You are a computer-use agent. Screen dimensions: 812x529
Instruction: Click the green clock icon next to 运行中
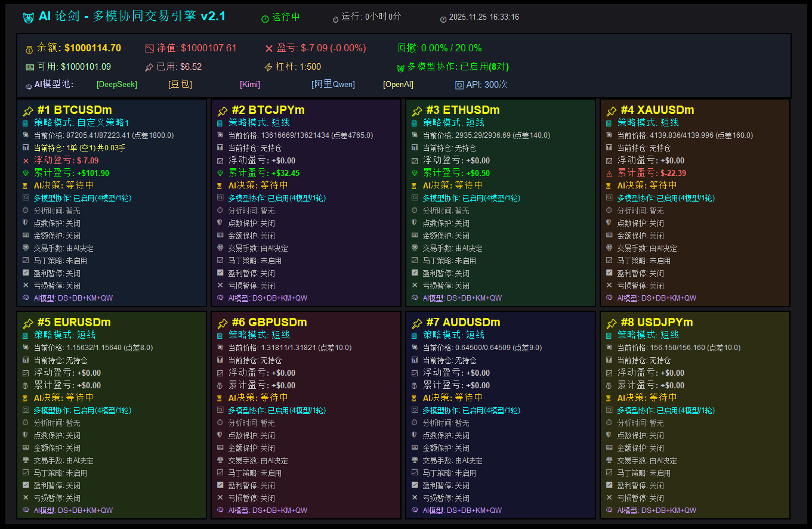265,18
